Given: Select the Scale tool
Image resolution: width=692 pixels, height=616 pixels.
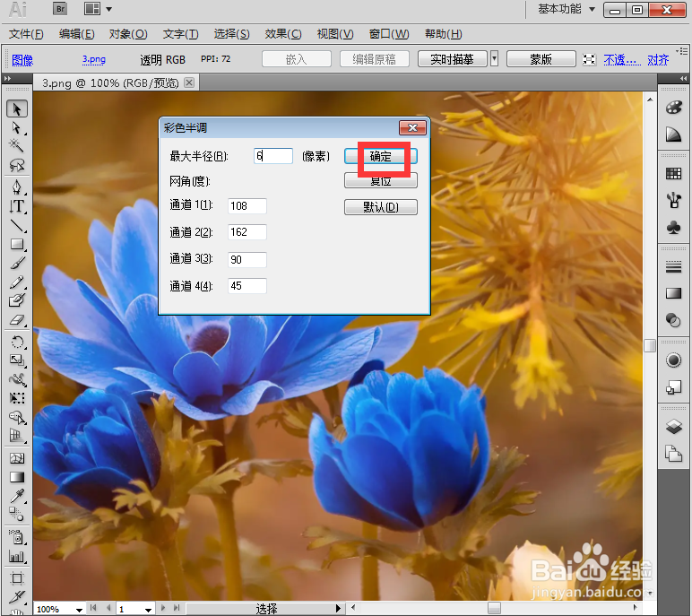Looking at the screenshot, I should [17, 360].
